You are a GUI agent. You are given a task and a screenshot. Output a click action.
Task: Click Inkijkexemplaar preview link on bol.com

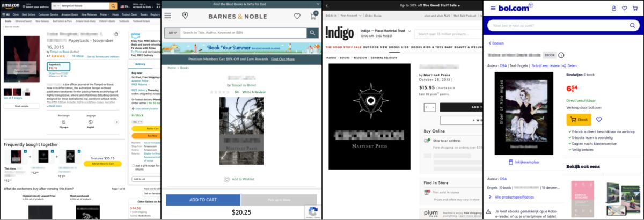[524, 162]
